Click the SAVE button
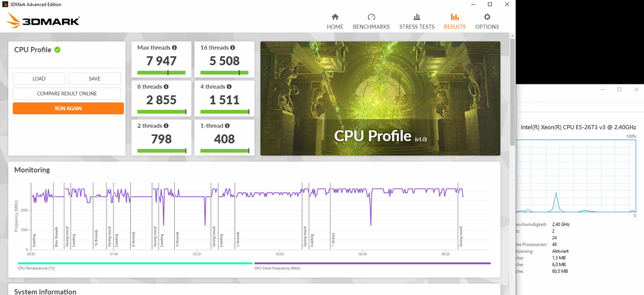The image size is (644, 295). [x=94, y=79]
